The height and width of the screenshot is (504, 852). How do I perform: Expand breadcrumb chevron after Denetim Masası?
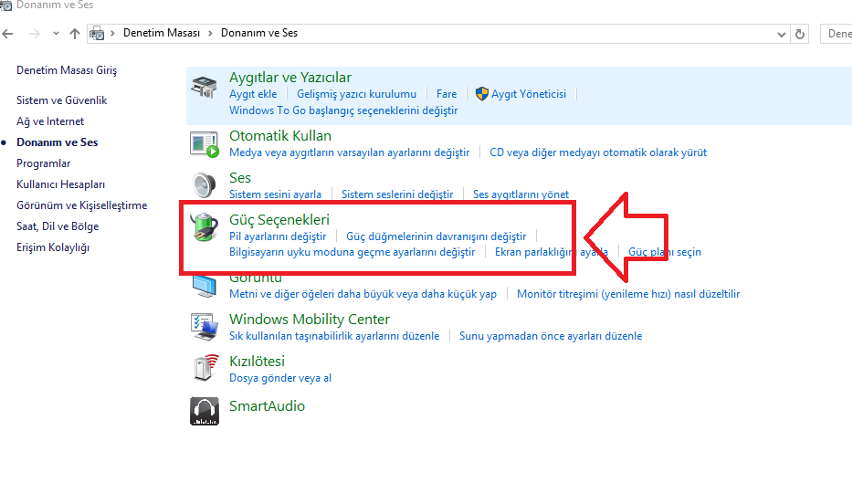tap(211, 33)
